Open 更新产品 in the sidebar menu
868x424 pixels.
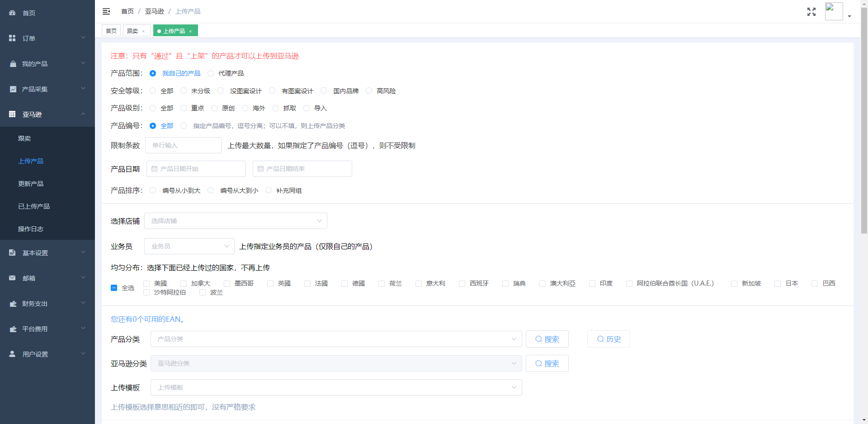pos(31,184)
